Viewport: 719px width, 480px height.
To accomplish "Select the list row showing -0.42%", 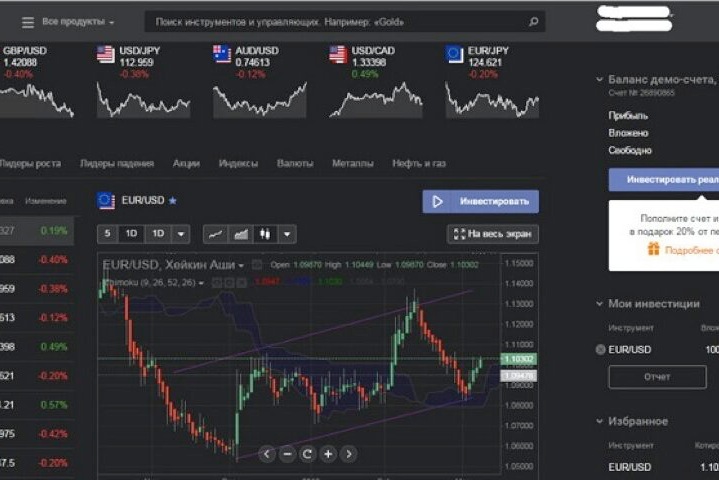I will point(37,434).
